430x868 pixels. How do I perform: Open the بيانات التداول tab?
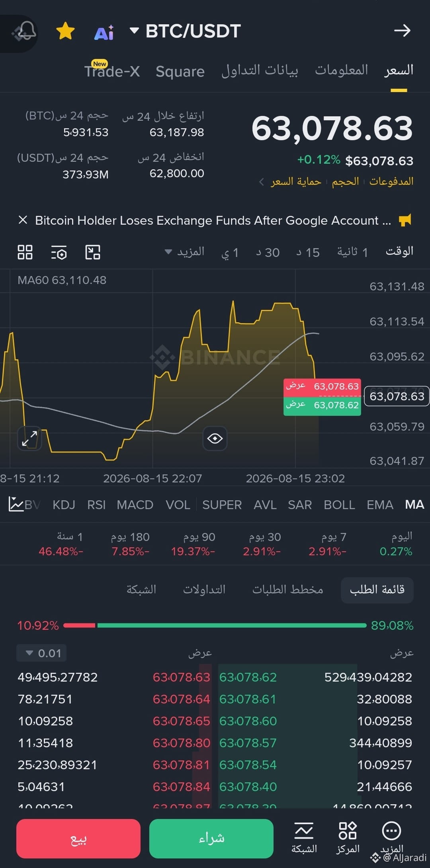(260, 71)
